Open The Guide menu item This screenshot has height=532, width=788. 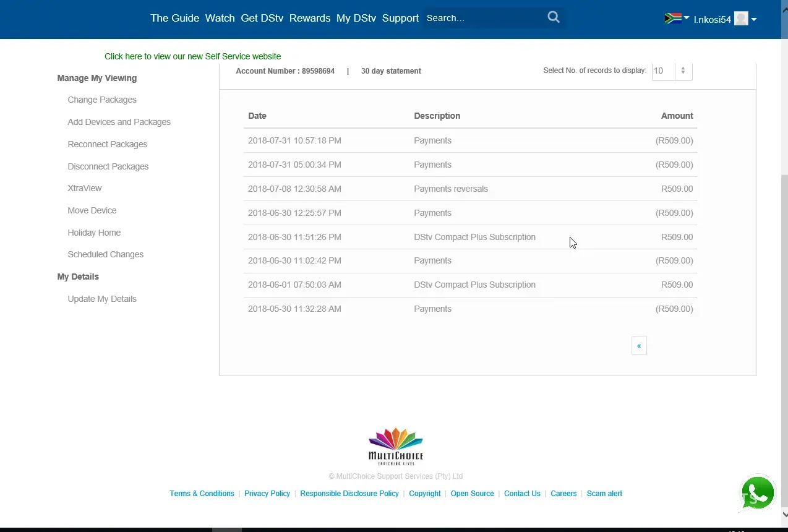(x=174, y=18)
